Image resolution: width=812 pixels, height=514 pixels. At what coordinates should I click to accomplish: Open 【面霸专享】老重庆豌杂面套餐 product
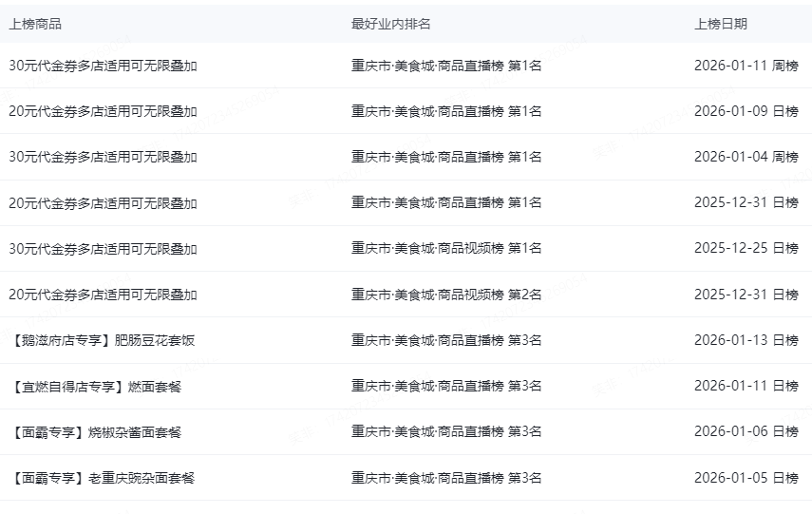(104, 478)
